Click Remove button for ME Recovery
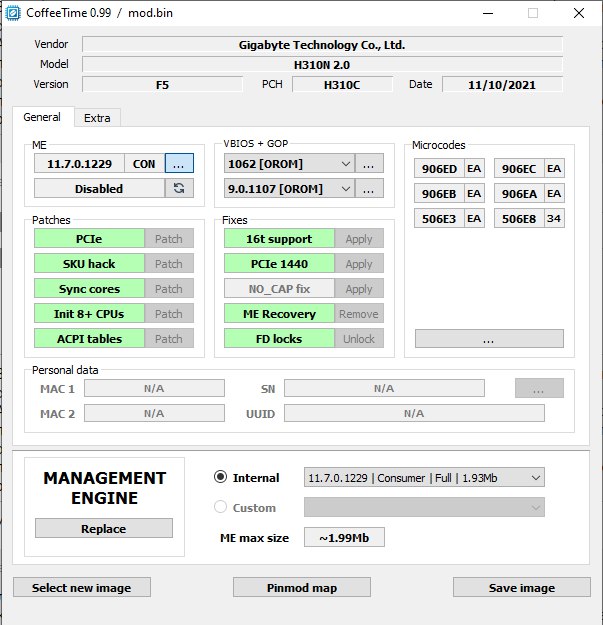 click(x=359, y=314)
